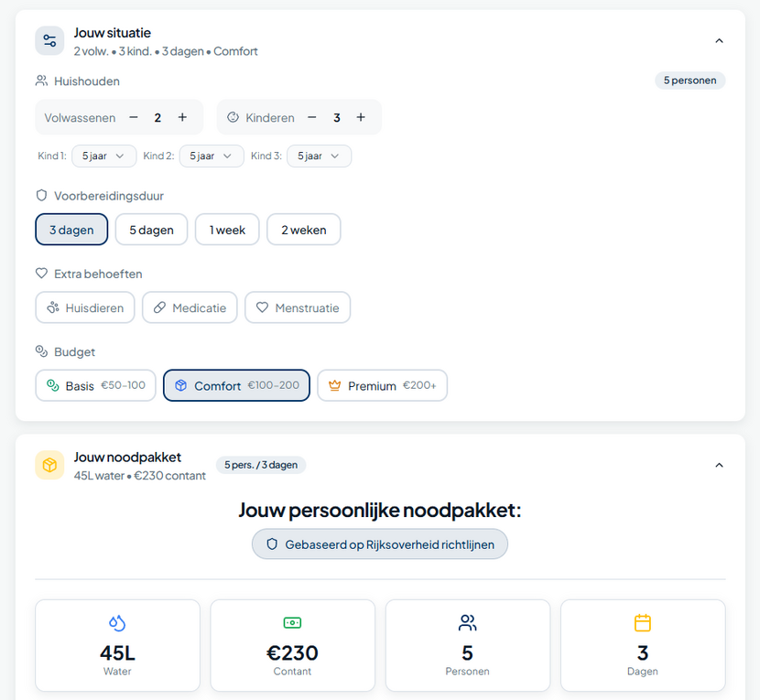Choose the Premium €200+ budget
This screenshot has height=700, width=760.
pyautogui.click(x=382, y=386)
